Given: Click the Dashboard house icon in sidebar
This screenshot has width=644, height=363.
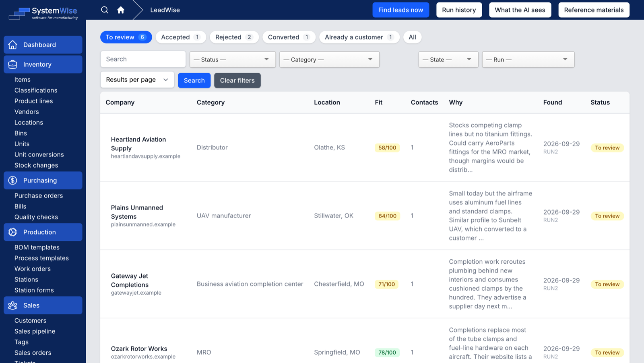Looking at the screenshot, I should [x=13, y=45].
